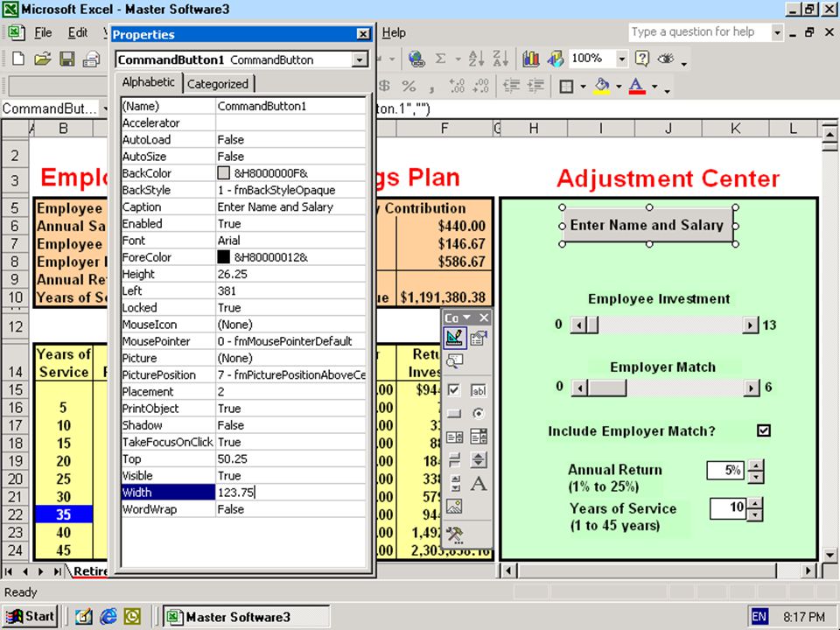Open the Edit menu
Viewport: 840px width, 630px height.
pyautogui.click(x=78, y=32)
